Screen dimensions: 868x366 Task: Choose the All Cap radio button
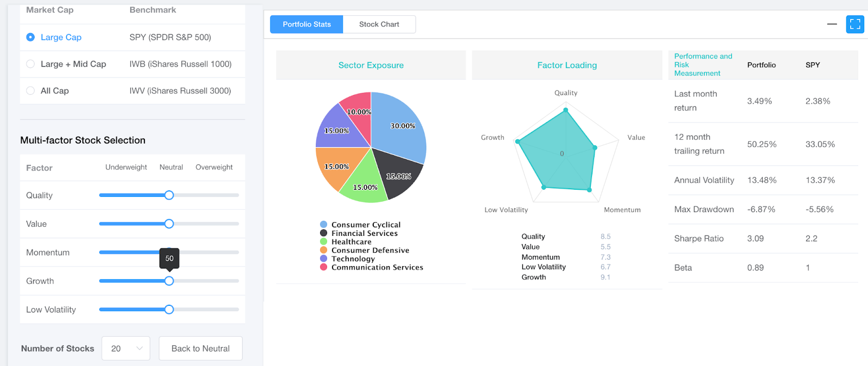[30, 91]
